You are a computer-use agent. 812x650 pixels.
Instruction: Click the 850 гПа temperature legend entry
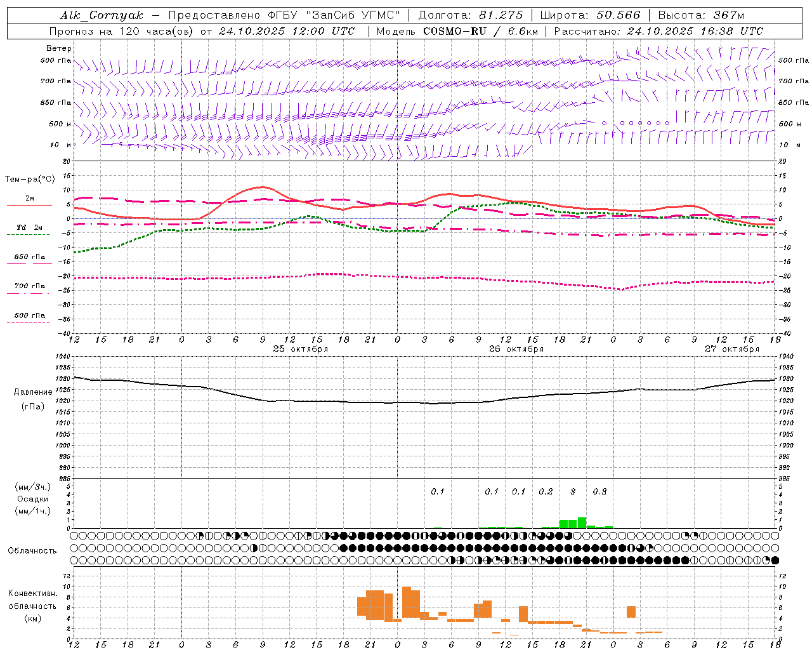tap(30, 257)
